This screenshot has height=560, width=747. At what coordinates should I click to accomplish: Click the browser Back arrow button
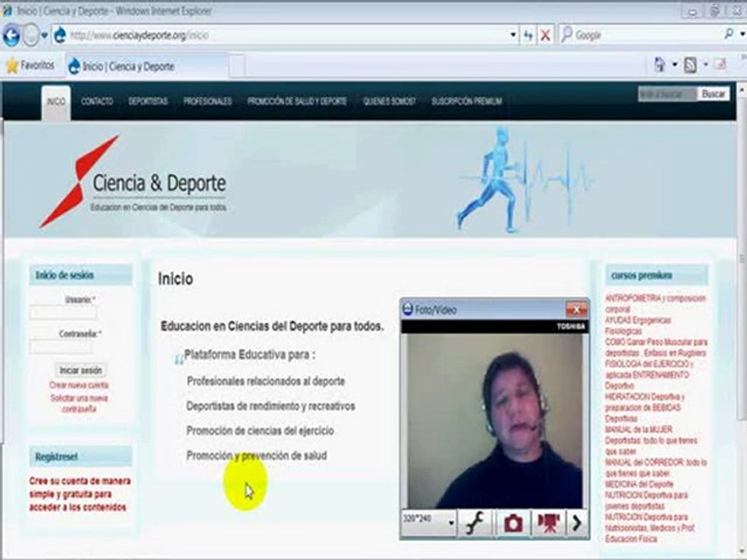(x=12, y=35)
